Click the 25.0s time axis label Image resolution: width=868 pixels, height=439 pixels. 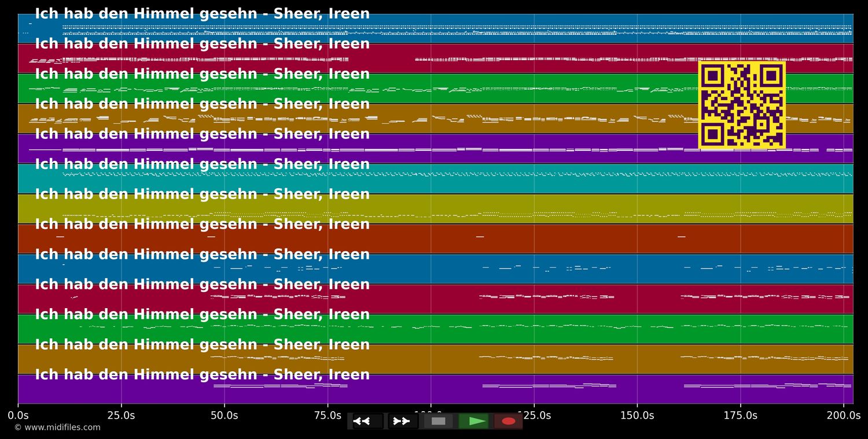[121, 415]
